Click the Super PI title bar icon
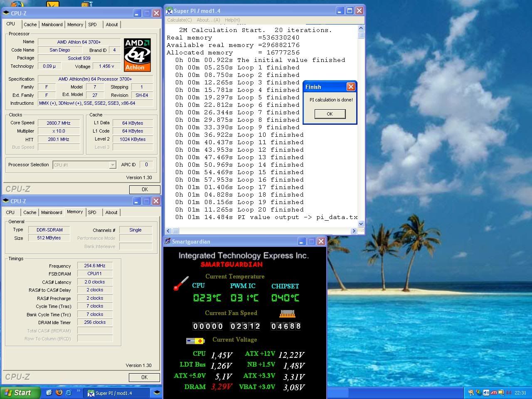Image resolution: width=532 pixels, height=399 pixels. tap(169, 10)
